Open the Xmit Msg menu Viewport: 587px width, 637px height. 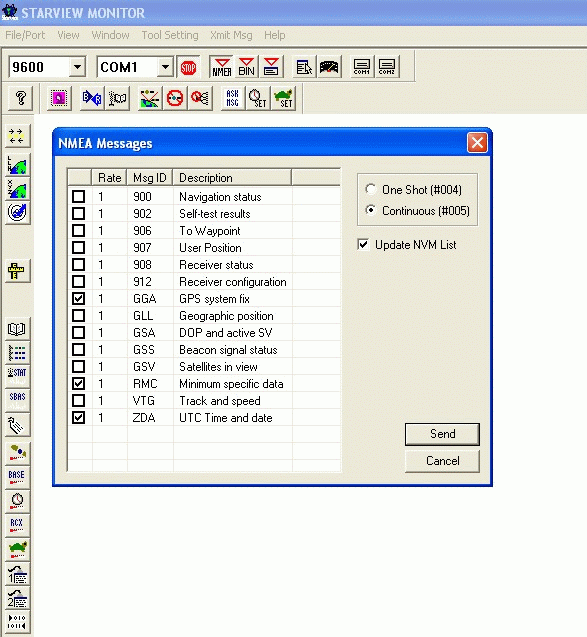[x=231, y=35]
